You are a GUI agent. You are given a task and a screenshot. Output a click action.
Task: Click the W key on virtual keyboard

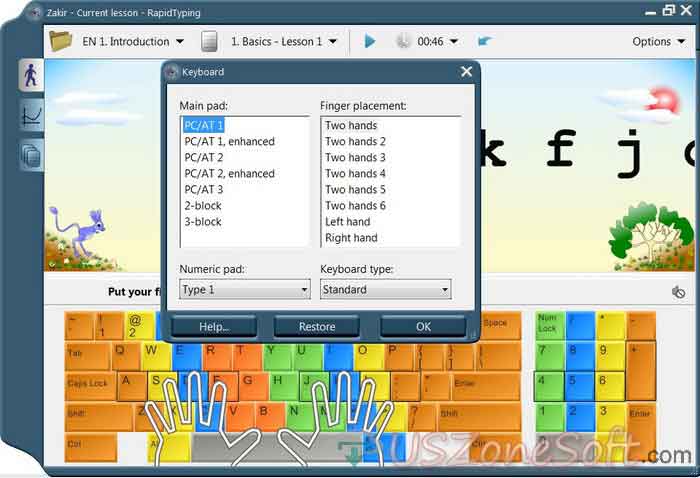156,357
